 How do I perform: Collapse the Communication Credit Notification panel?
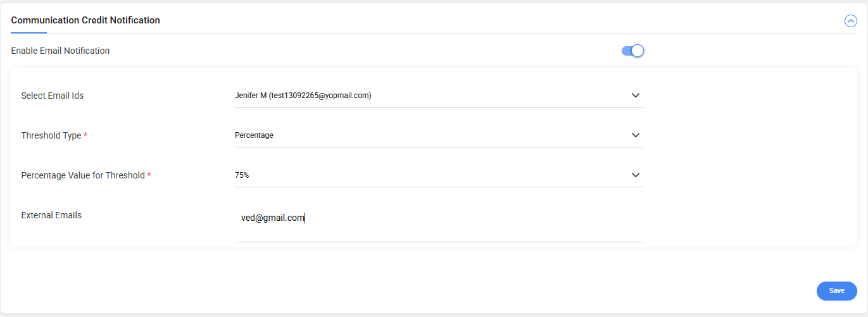pyautogui.click(x=850, y=21)
